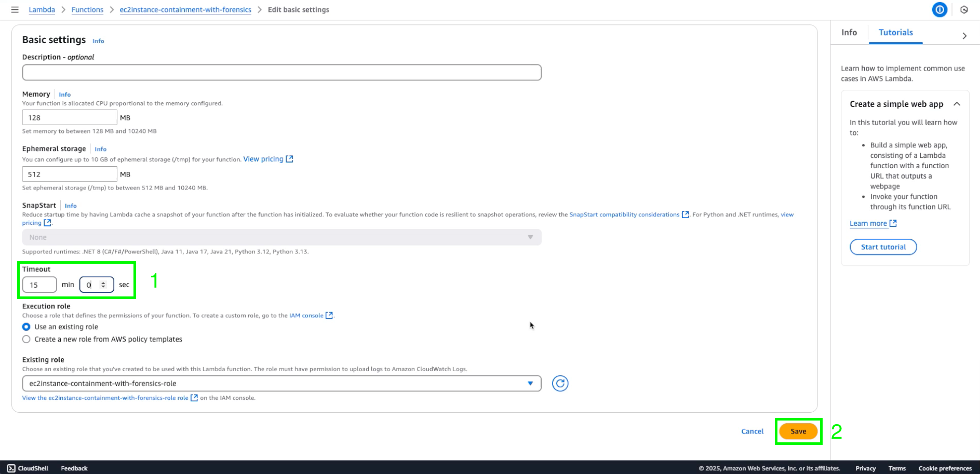
Task: Select Use an existing role
Action: coord(26,327)
